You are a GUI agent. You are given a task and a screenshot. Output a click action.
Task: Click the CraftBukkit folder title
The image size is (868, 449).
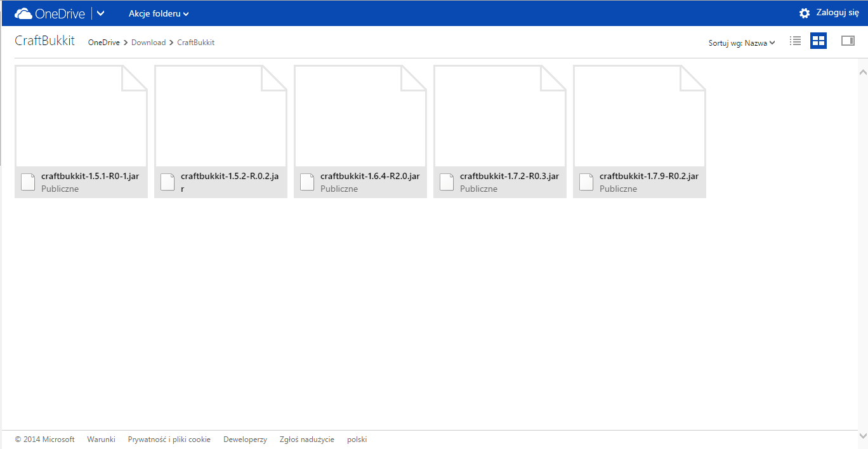pos(45,41)
